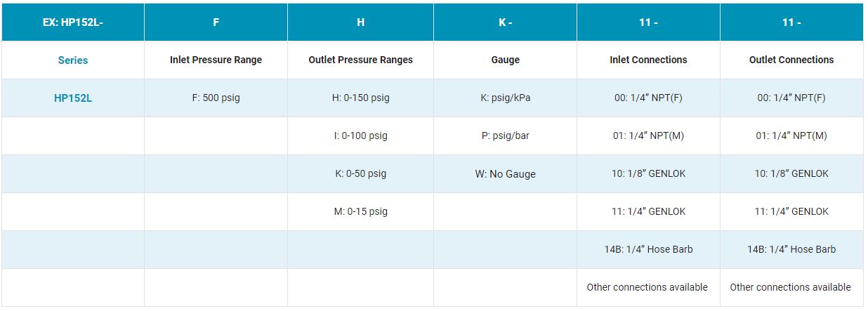Click the Outlet Pressure Ranges column heading
Image resolution: width=868 pixels, height=311 pixels.
(360, 60)
